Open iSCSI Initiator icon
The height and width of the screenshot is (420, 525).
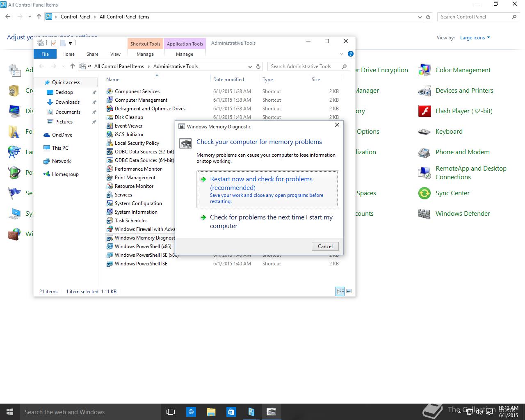pyautogui.click(x=110, y=134)
